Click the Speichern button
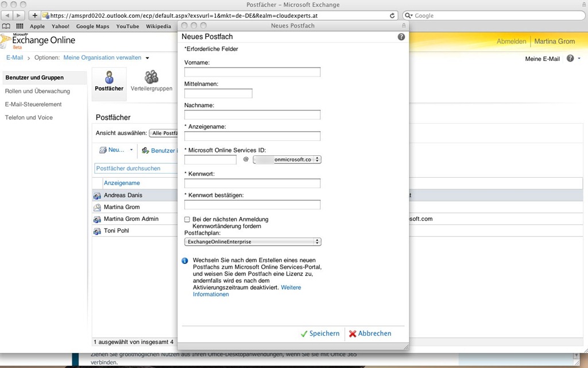 pyautogui.click(x=320, y=333)
